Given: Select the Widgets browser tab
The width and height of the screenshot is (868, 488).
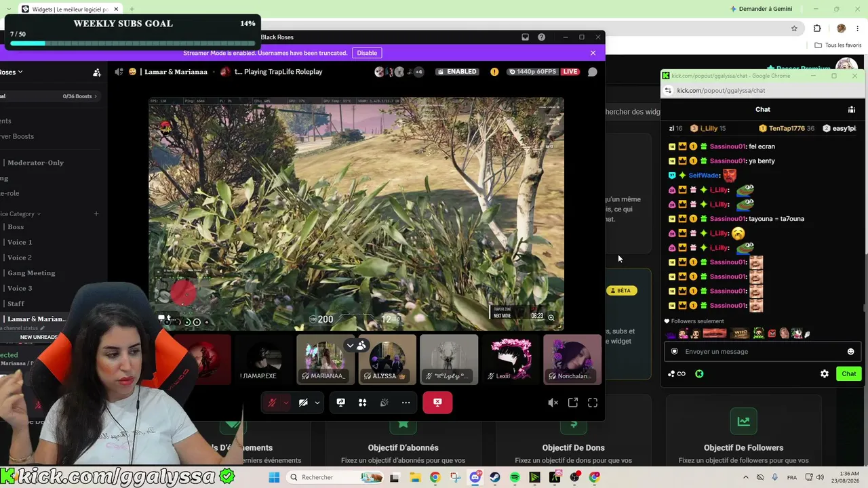Looking at the screenshot, I should point(71,9).
